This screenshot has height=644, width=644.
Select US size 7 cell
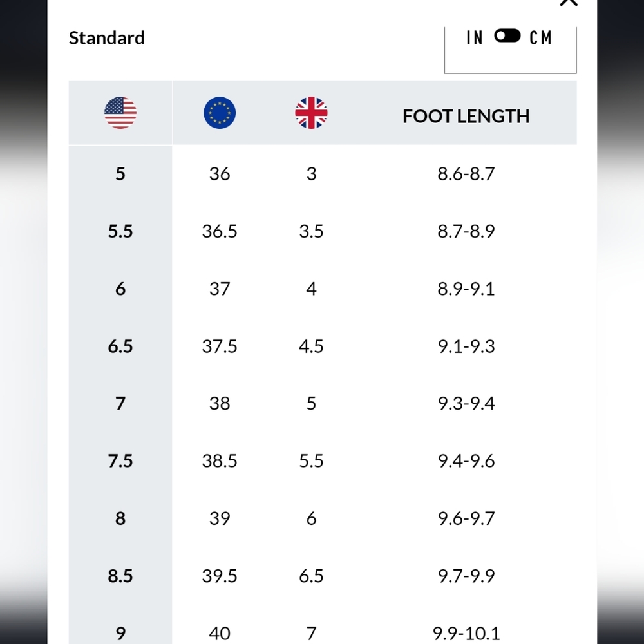coord(120,404)
